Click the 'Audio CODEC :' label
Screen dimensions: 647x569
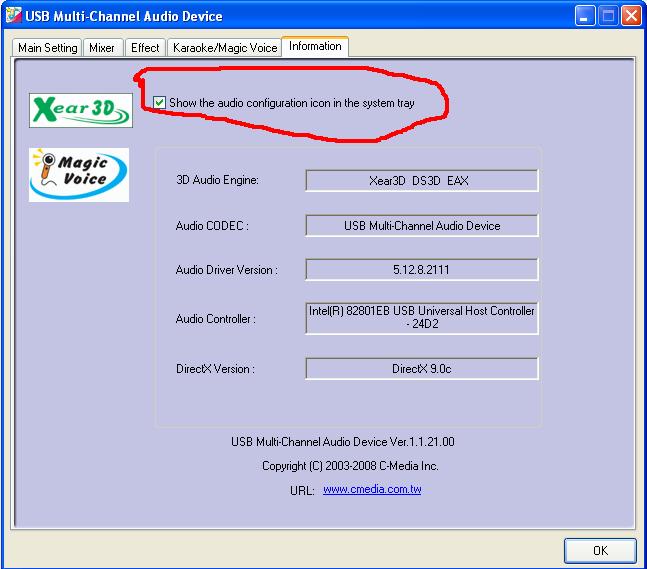(x=212, y=226)
